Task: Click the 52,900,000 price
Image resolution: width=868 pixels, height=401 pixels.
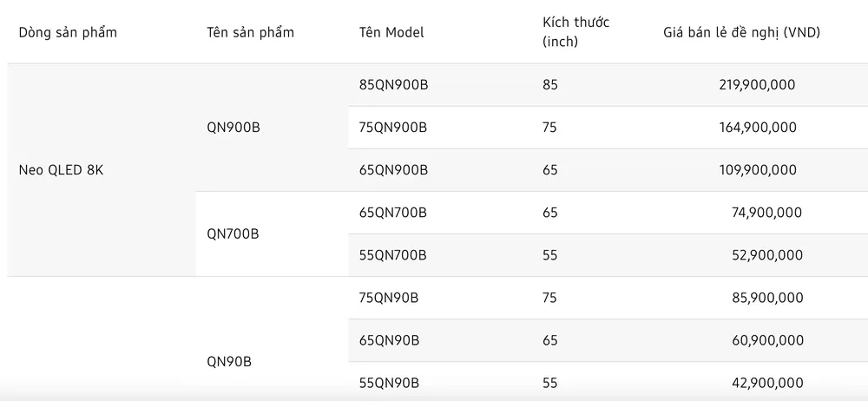Action: click(x=767, y=255)
